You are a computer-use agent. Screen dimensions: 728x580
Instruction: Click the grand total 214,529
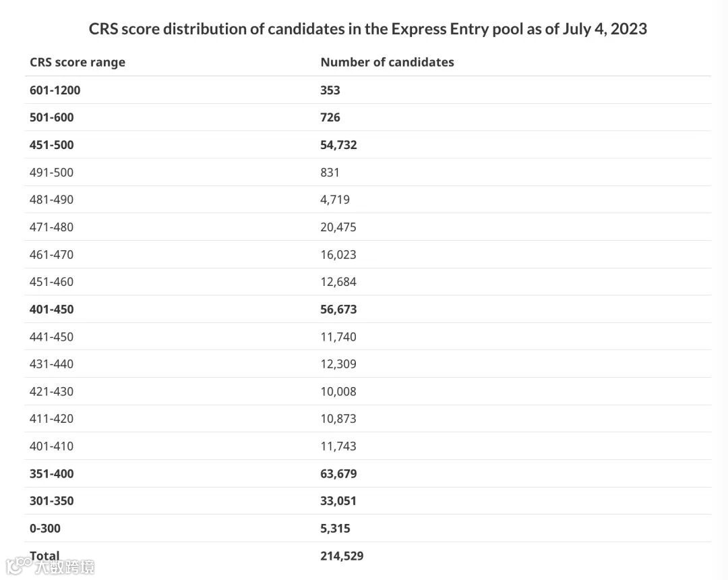tap(342, 556)
